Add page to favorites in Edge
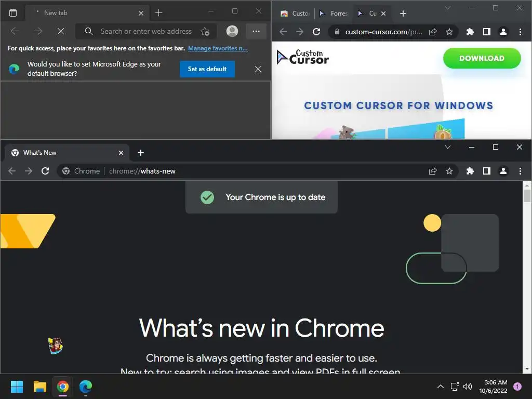The image size is (532, 399). click(205, 32)
